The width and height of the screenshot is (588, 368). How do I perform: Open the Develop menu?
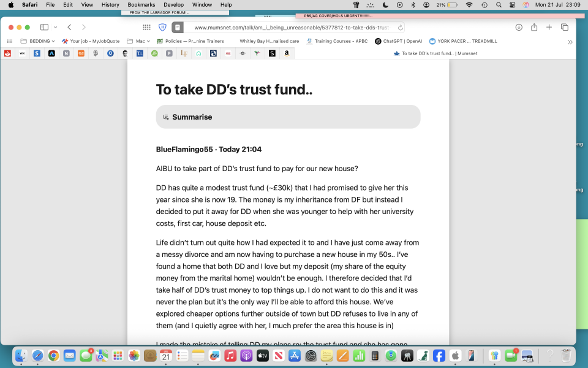[173, 4]
